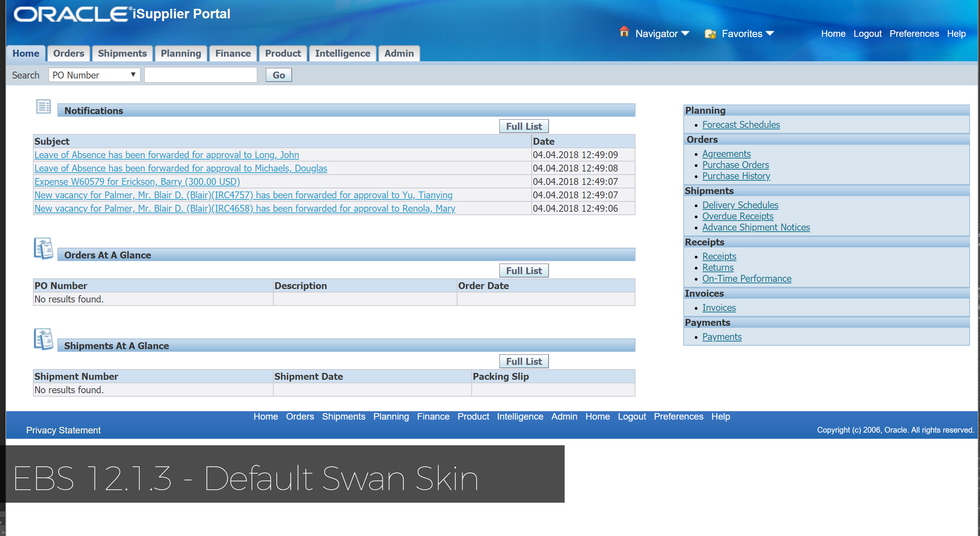Open the Receipts link under Receipts
Image resolution: width=980 pixels, height=536 pixels.
point(719,257)
